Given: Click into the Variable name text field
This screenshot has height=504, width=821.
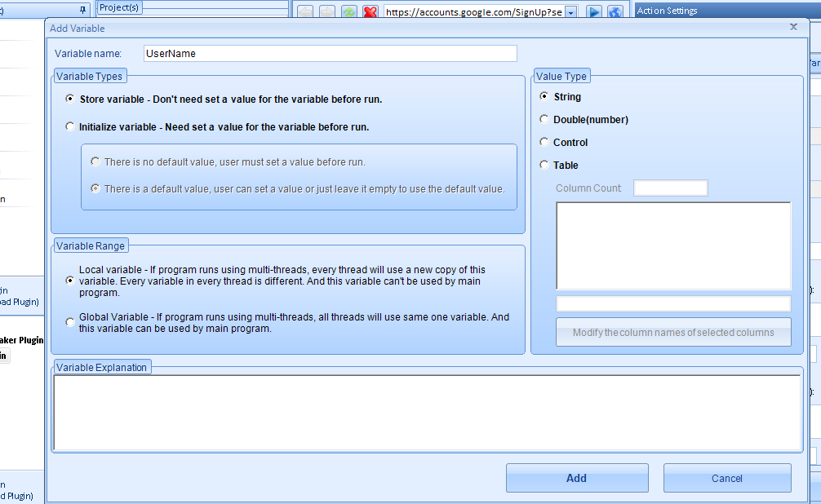Looking at the screenshot, I should point(330,54).
